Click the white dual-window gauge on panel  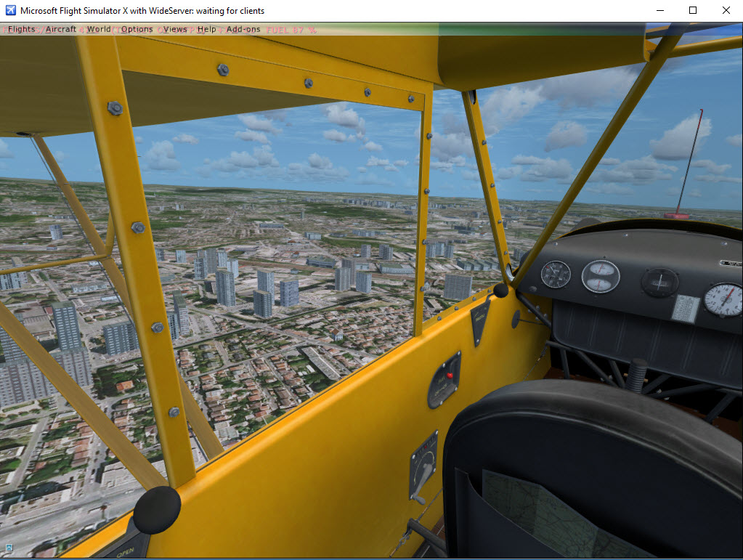coord(601,276)
